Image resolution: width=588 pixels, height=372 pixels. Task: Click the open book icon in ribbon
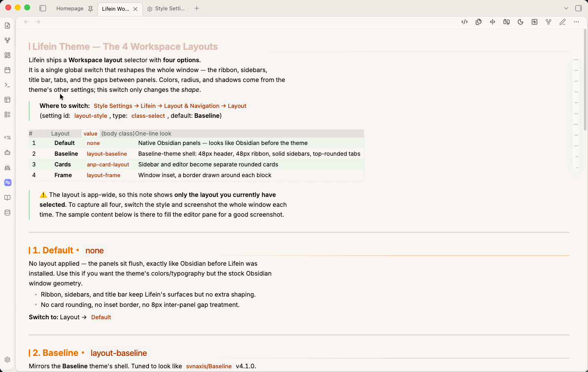click(7, 198)
